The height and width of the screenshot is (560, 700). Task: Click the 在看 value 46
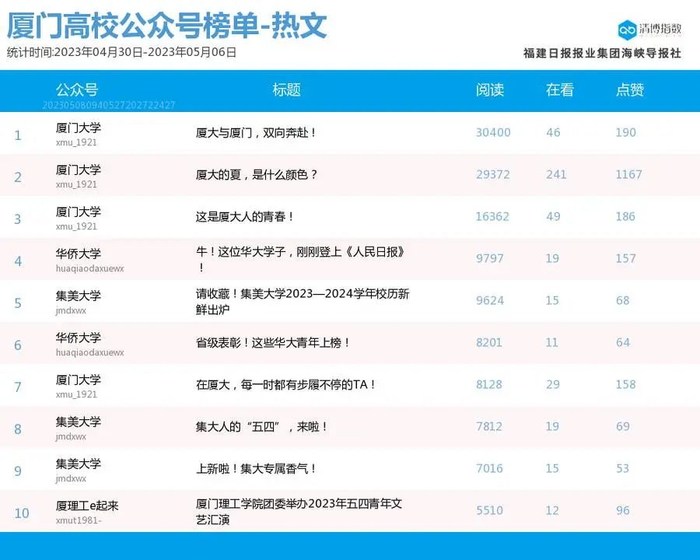(x=553, y=133)
